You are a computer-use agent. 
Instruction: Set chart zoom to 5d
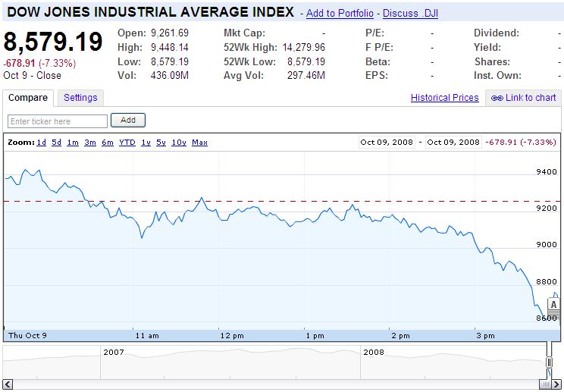pos(56,143)
